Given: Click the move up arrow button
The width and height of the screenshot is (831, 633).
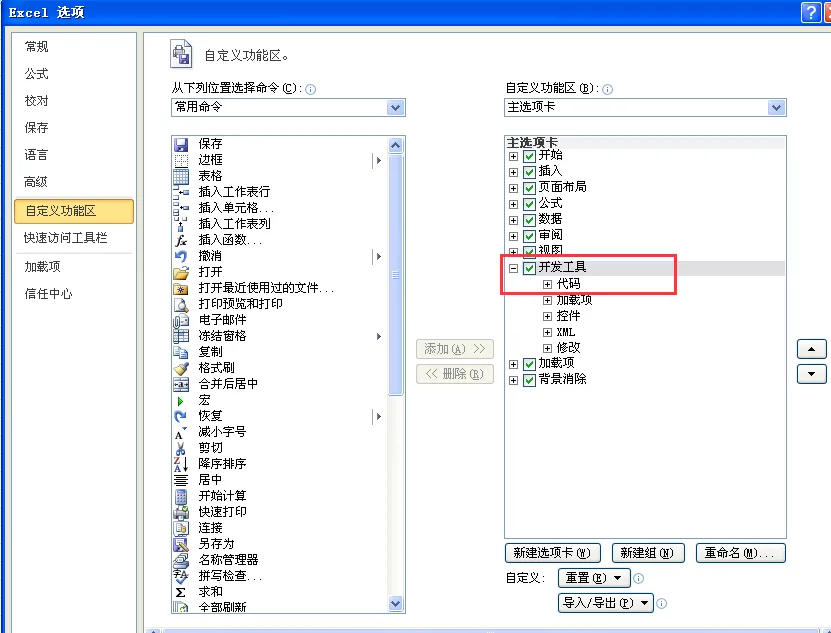Looking at the screenshot, I should (x=811, y=349).
